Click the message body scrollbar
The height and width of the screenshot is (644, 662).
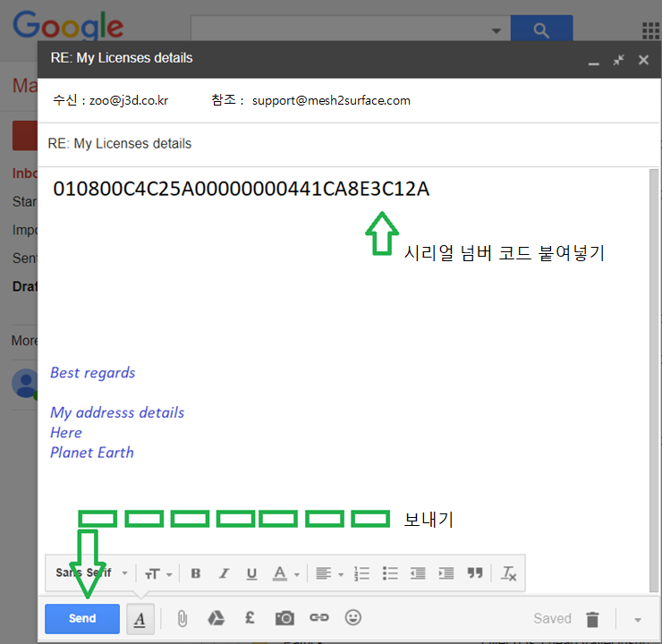pyautogui.click(x=654, y=380)
